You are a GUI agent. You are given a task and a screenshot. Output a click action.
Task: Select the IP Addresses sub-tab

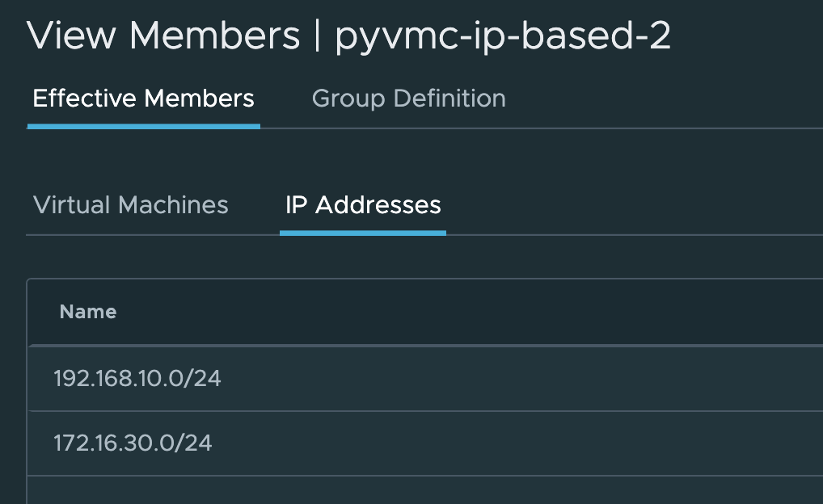[x=363, y=205]
